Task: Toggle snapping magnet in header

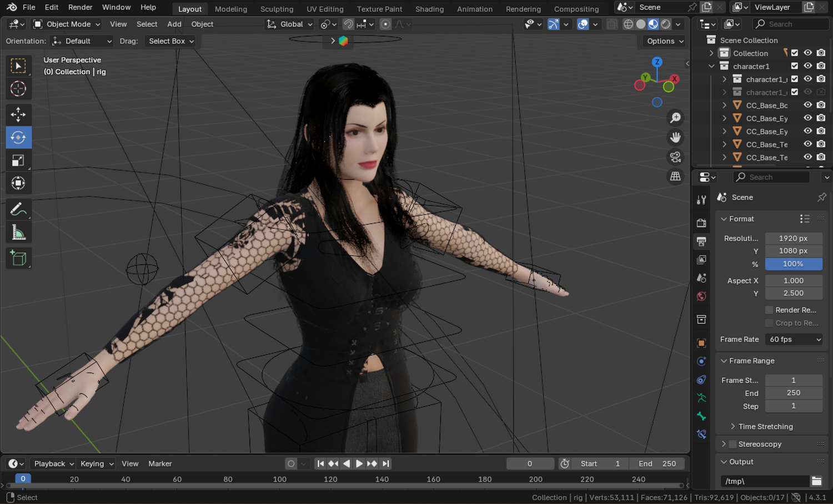Action: pos(348,24)
